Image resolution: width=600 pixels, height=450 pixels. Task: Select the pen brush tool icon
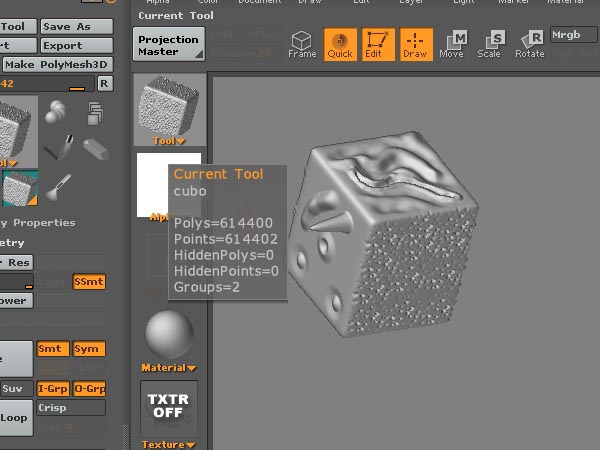pos(59,148)
